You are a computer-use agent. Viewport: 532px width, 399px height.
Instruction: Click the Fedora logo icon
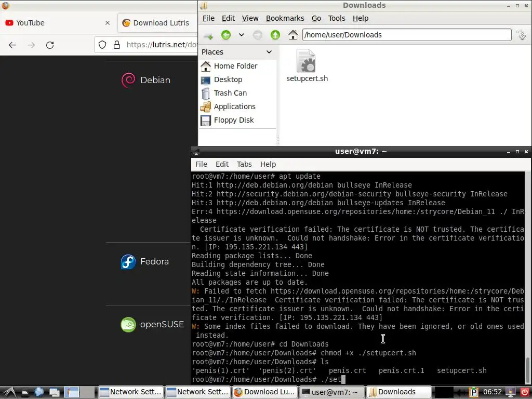click(128, 262)
